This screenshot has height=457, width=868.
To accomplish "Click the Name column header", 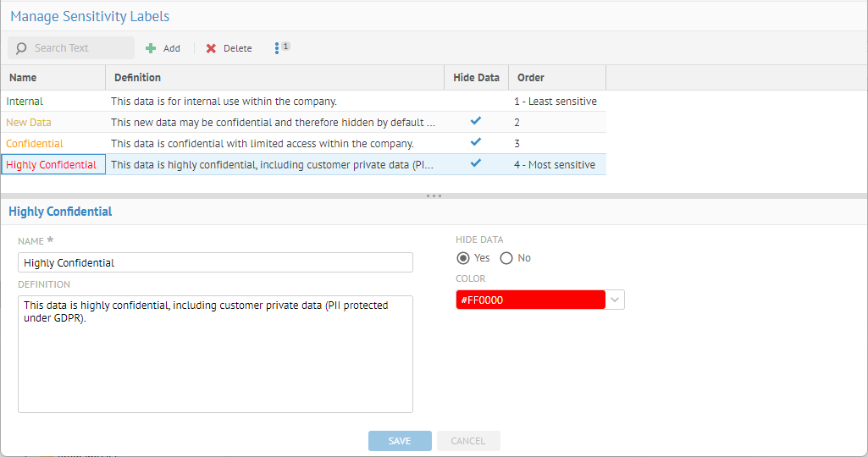I will [23, 78].
